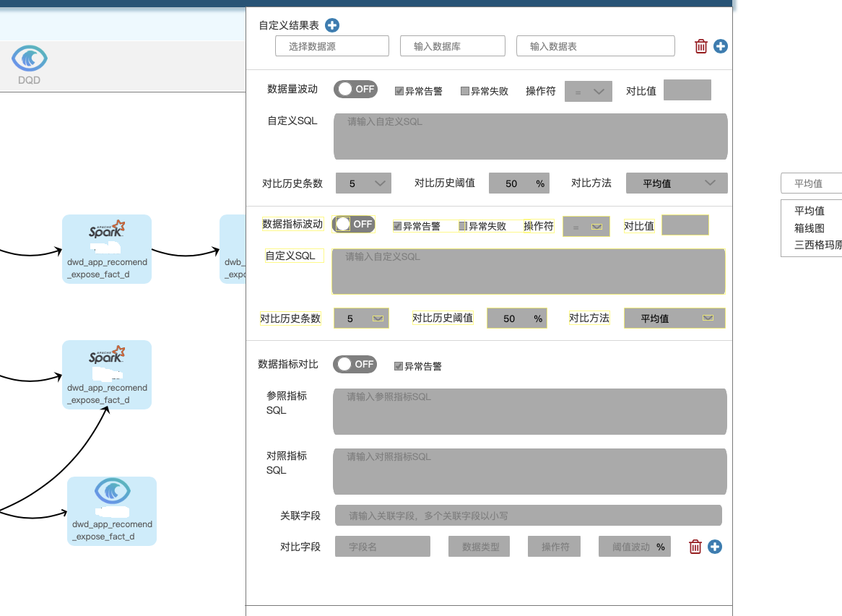Viewport: 842px width, 616px height.
Task: Focus the 自定义SQL textarea under 数据量波动
Action: (531, 136)
